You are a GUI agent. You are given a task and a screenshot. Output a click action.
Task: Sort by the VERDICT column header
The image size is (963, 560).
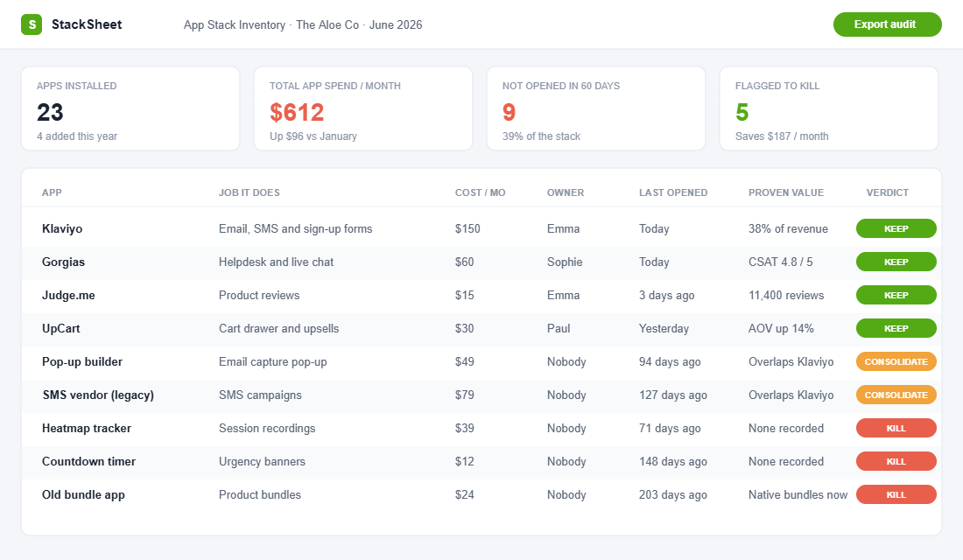[x=888, y=192]
